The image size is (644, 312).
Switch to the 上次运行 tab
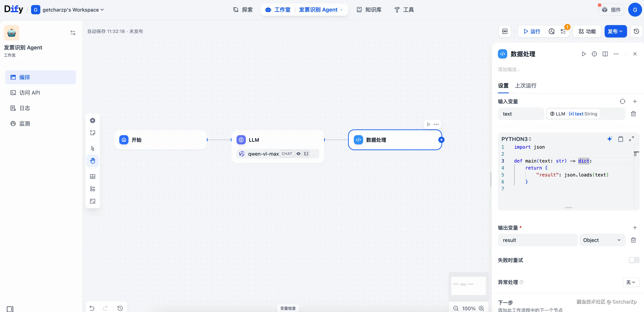(526, 86)
